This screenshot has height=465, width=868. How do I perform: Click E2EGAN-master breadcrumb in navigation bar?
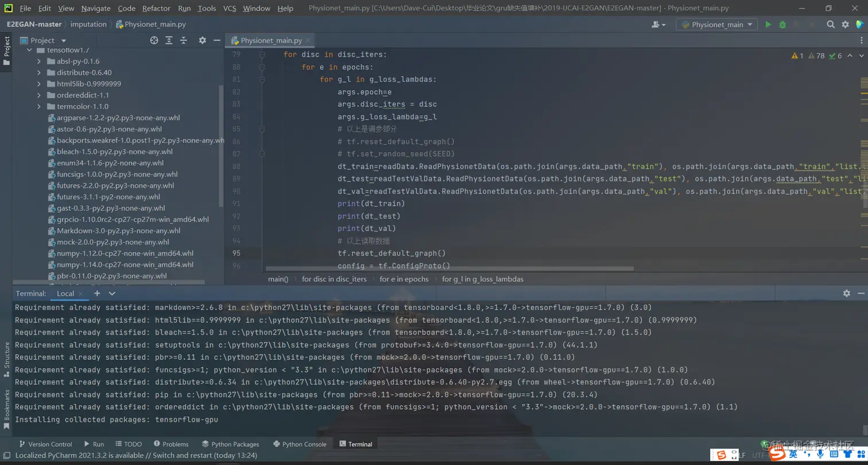(34, 24)
